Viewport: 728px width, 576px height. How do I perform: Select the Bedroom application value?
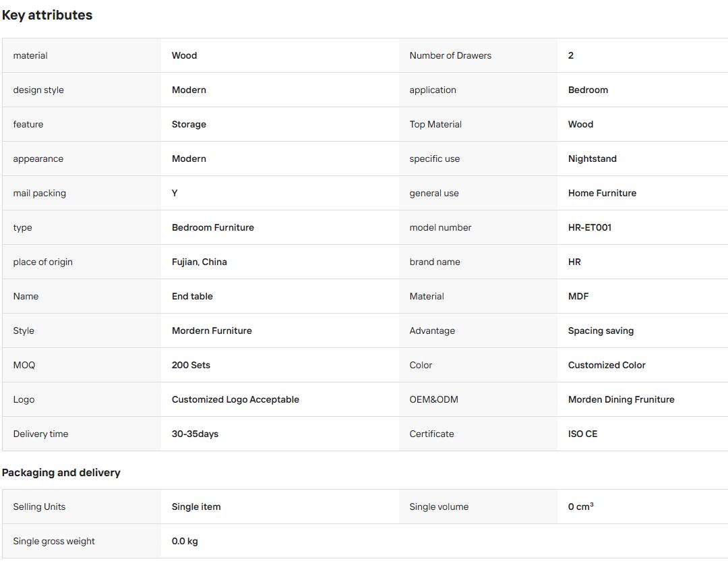click(588, 90)
